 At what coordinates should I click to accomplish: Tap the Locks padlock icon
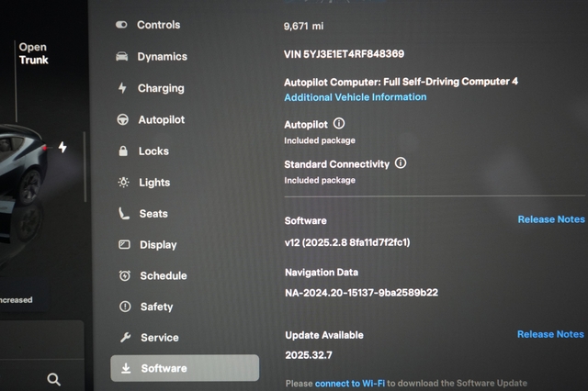click(123, 151)
